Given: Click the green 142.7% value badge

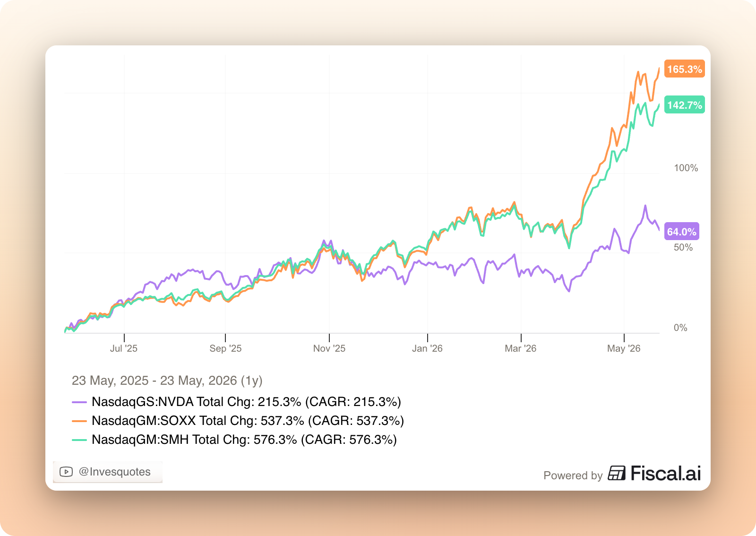Looking at the screenshot, I should [684, 105].
